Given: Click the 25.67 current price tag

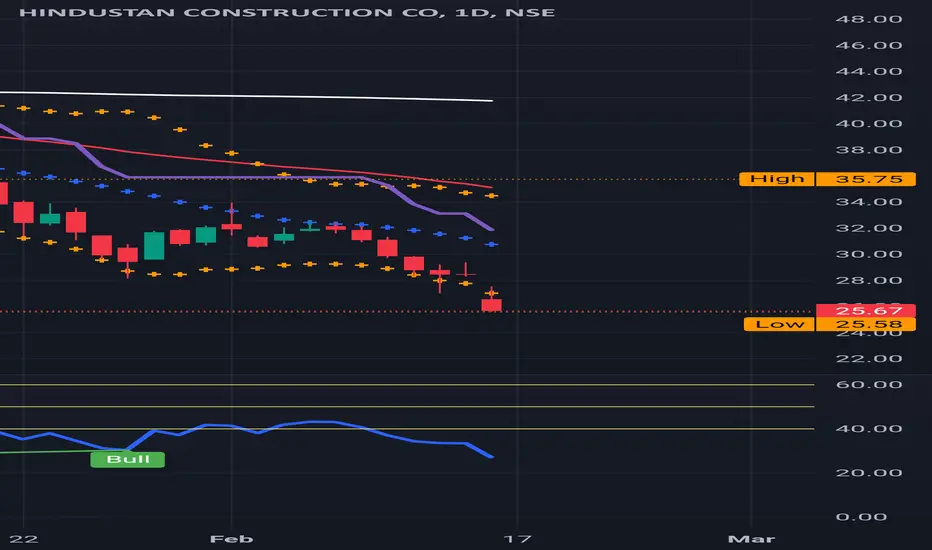Looking at the screenshot, I should tap(865, 310).
